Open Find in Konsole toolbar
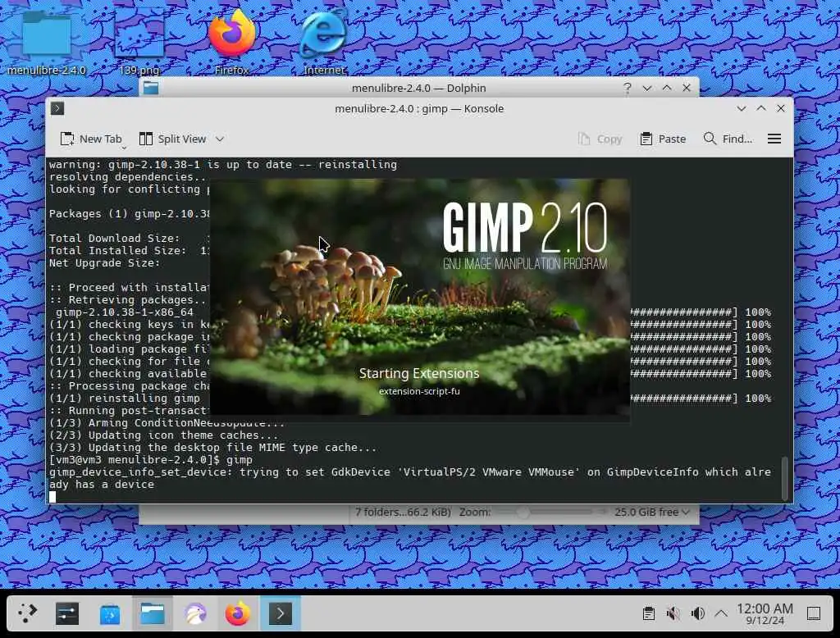The width and height of the screenshot is (840, 638). click(x=728, y=139)
